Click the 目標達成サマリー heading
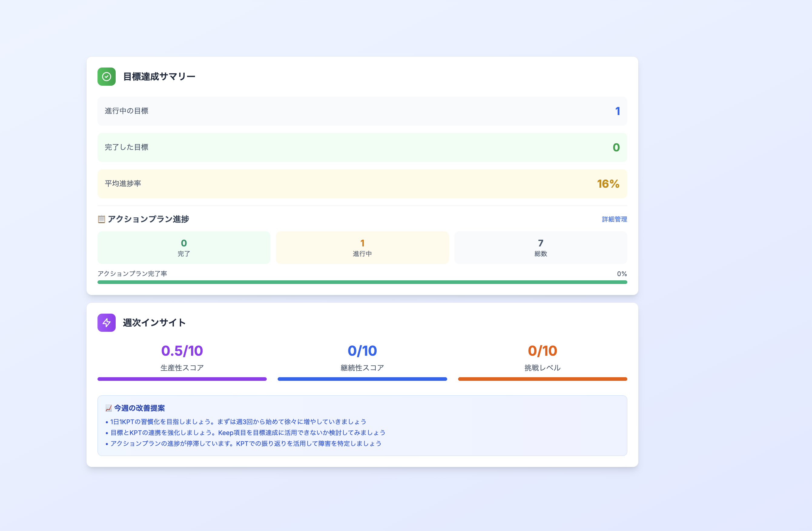The width and height of the screenshot is (812, 531). click(159, 77)
